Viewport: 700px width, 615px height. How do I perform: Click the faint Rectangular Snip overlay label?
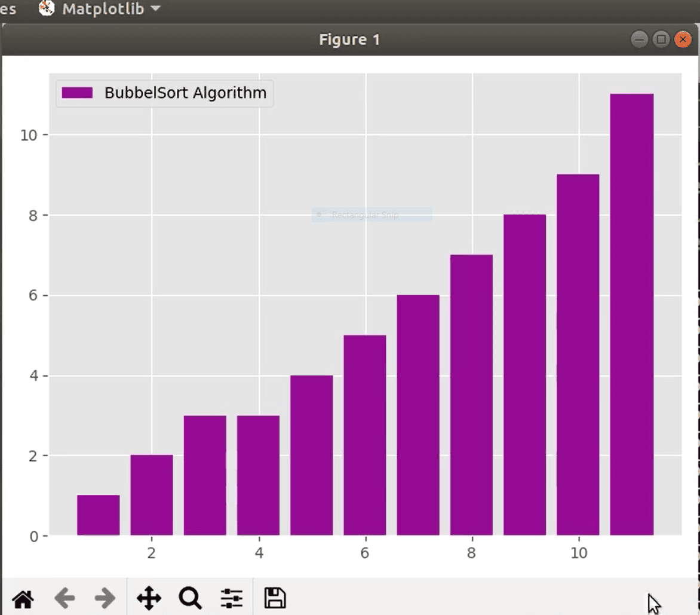365,215
